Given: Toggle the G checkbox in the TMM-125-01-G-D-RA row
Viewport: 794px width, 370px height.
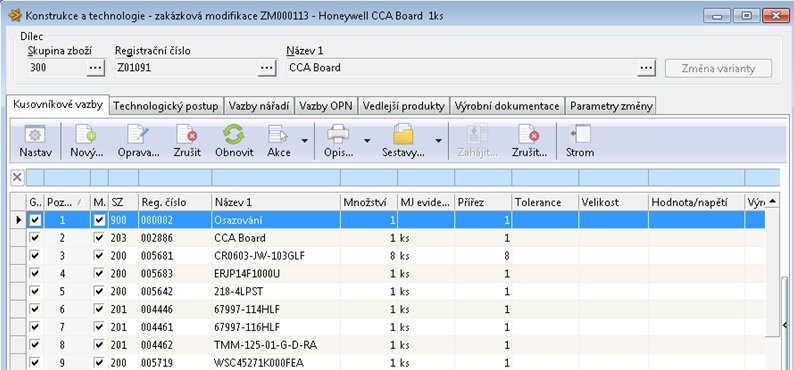Looking at the screenshot, I should click(x=34, y=345).
